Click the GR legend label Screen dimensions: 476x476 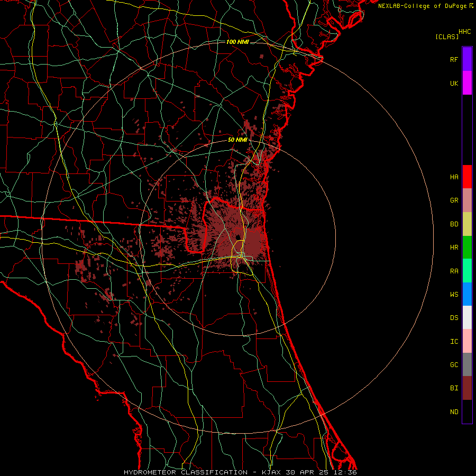click(454, 200)
